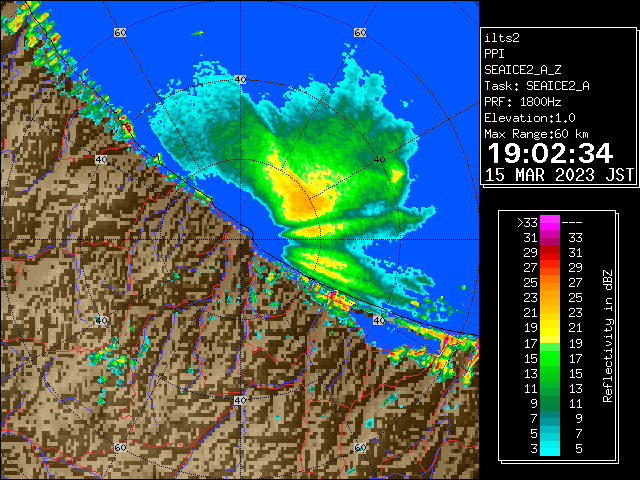Viewport: 640px width, 480px height.
Task: Click the vertical "Reflectivity in dBZ" legend title
Action: [x=607, y=336]
